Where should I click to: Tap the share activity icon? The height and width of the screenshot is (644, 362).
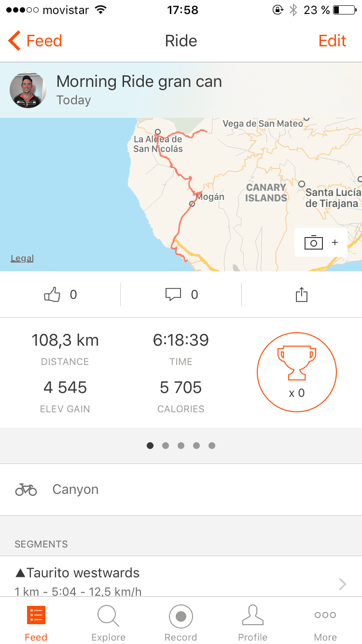[302, 294]
